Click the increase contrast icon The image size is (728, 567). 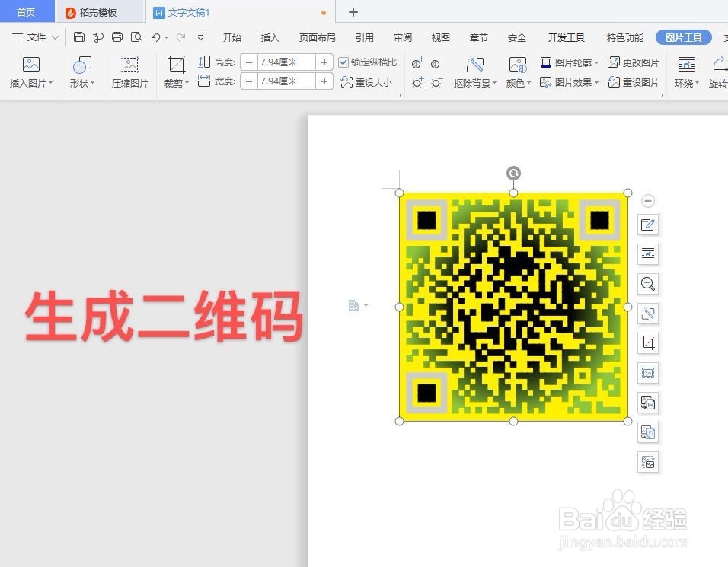tap(417, 63)
